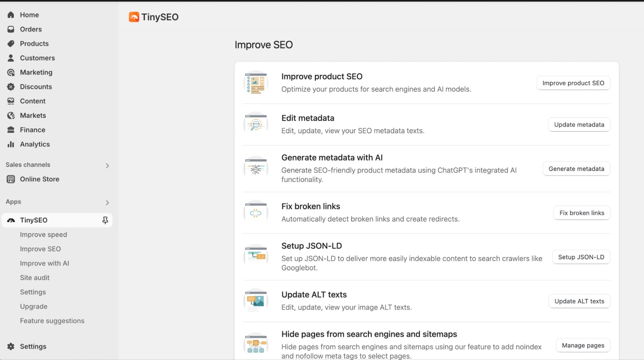Click the 'Setup JSON-LD' card title
644x360 pixels.
click(312, 246)
